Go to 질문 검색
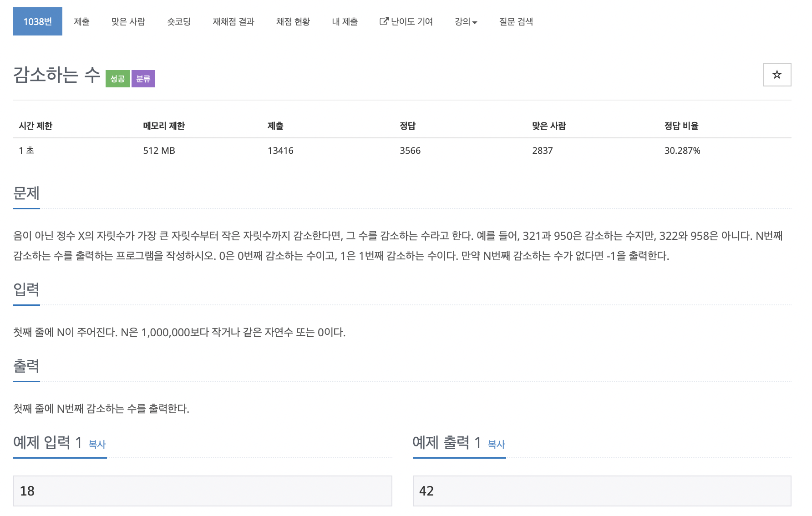The width and height of the screenshot is (812, 516). coord(516,21)
